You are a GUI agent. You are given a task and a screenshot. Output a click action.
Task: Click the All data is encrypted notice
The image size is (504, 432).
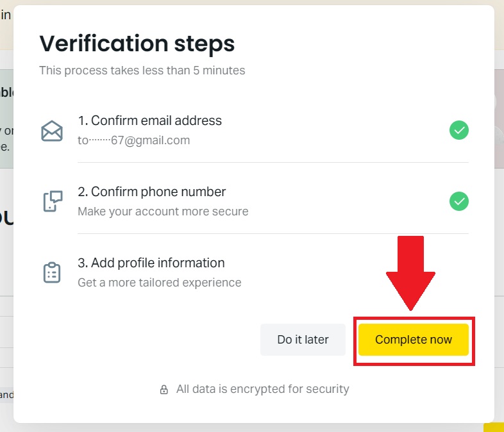click(x=262, y=389)
